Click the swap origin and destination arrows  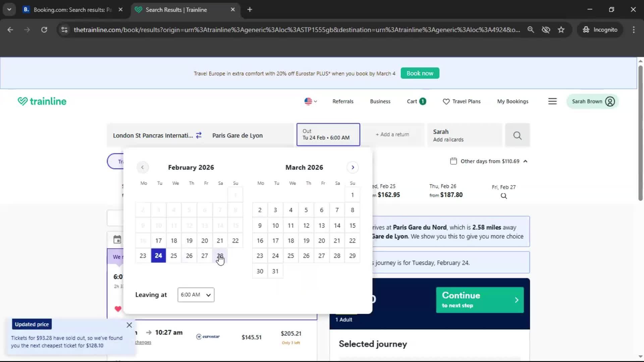[x=199, y=135]
